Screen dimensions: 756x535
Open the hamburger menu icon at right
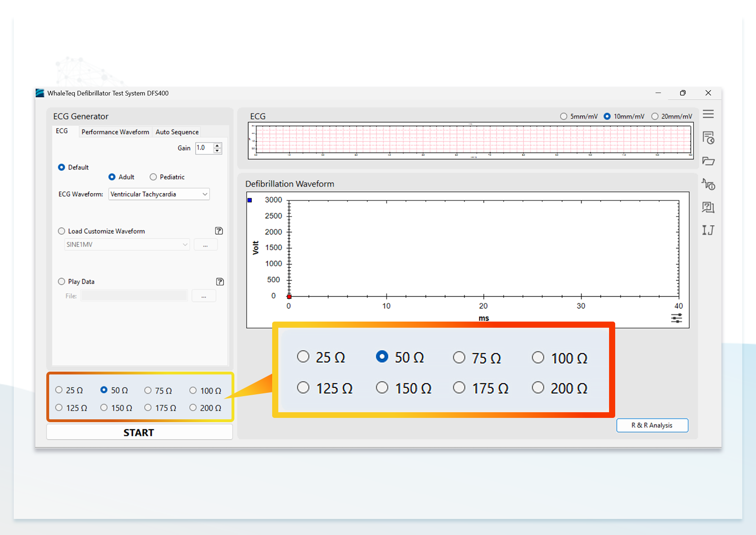pyautogui.click(x=708, y=114)
